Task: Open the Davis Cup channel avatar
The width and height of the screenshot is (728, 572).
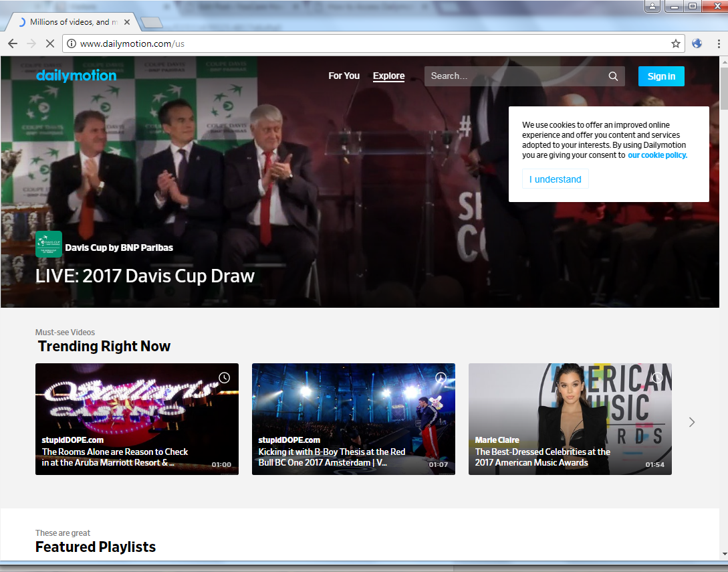Action: point(49,244)
